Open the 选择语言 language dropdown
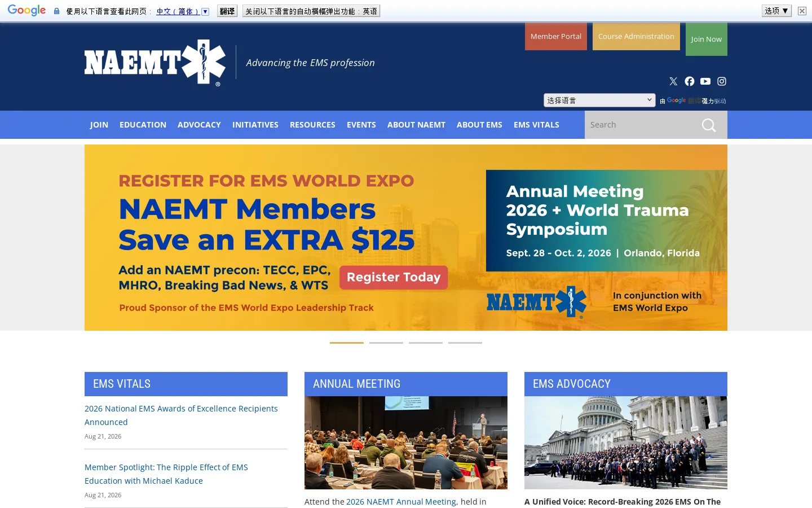The height and width of the screenshot is (508, 812). pyautogui.click(x=599, y=100)
